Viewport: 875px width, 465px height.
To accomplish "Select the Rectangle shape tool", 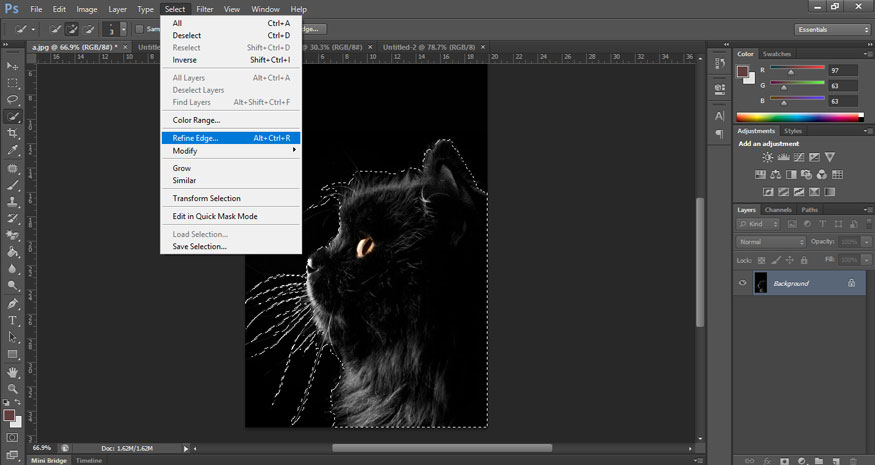I will pos(12,354).
